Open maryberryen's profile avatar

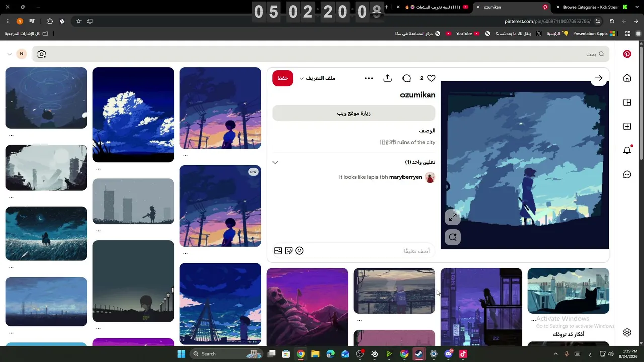(430, 177)
